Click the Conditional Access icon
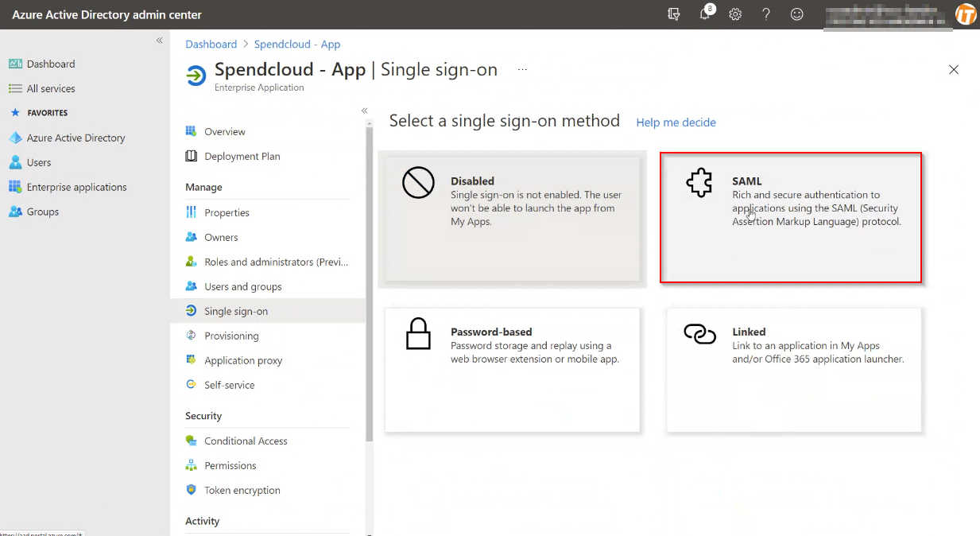This screenshot has height=536, width=980. [x=191, y=441]
